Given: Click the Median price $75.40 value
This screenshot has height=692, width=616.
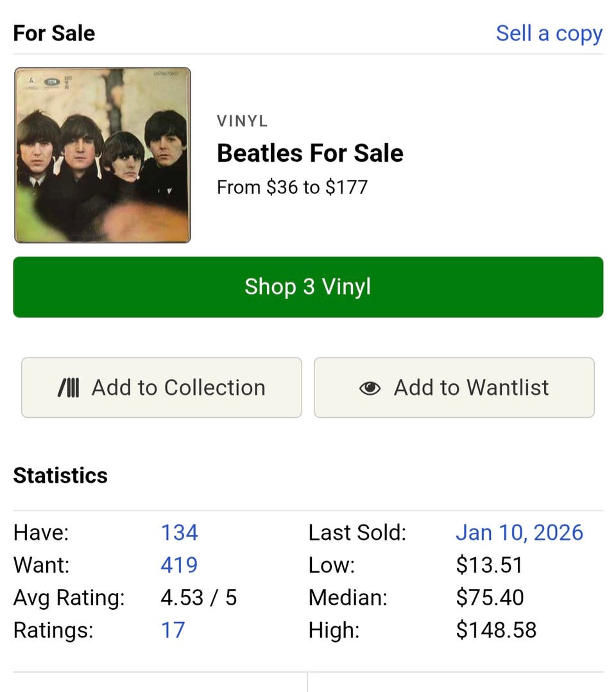Looking at the screenshot, I should tap(490, 598).
